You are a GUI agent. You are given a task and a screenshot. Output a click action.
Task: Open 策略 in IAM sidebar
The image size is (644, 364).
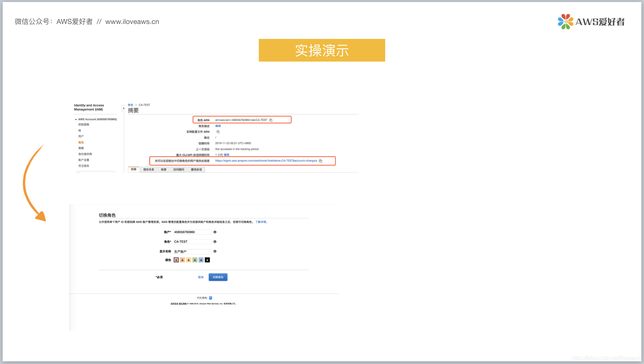[81, 148]
